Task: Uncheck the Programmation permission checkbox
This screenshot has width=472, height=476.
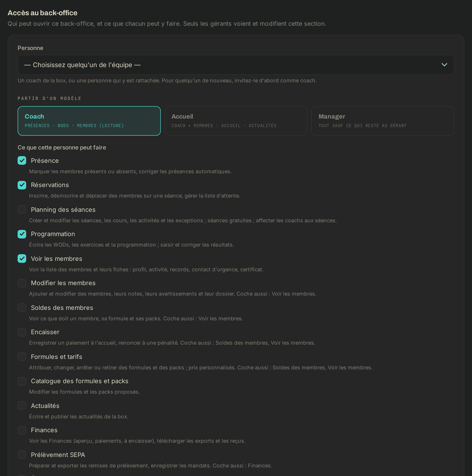Action: 22,234
